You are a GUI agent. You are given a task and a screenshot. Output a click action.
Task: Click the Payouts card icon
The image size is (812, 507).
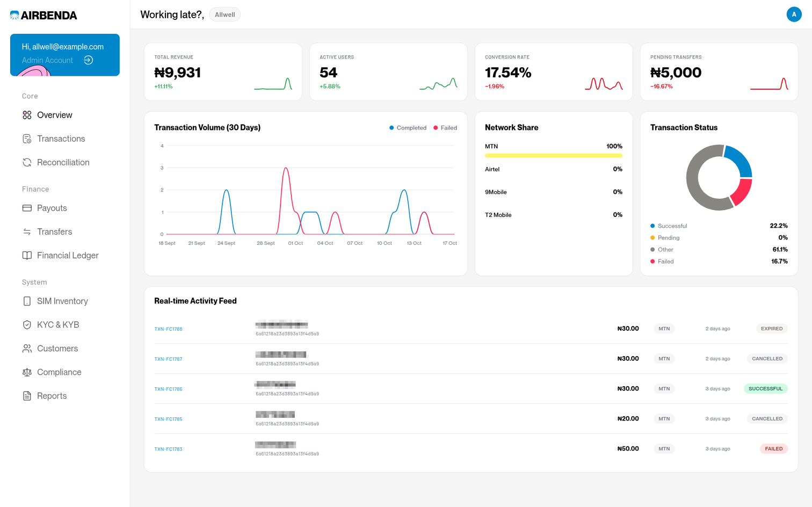(x=27, y=208)
